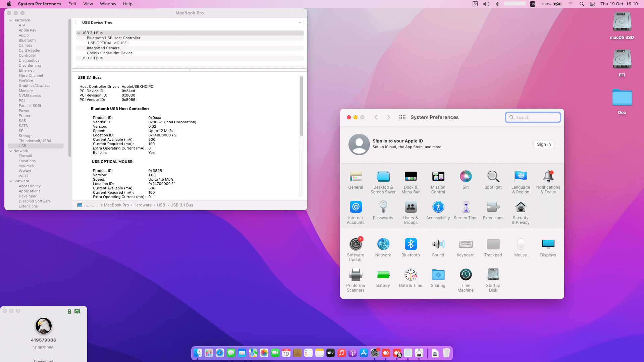This screenshot has height=362, width=644.
Task: Open Software Update preferences
Action: [356, 244]
